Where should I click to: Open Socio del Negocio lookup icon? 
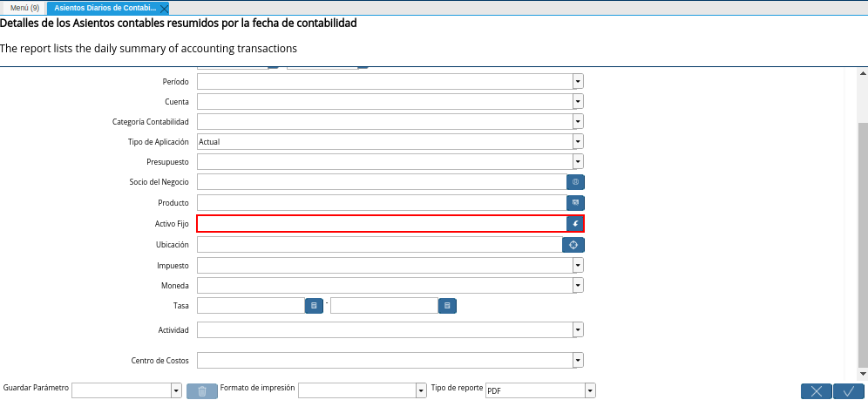(575, 182)
